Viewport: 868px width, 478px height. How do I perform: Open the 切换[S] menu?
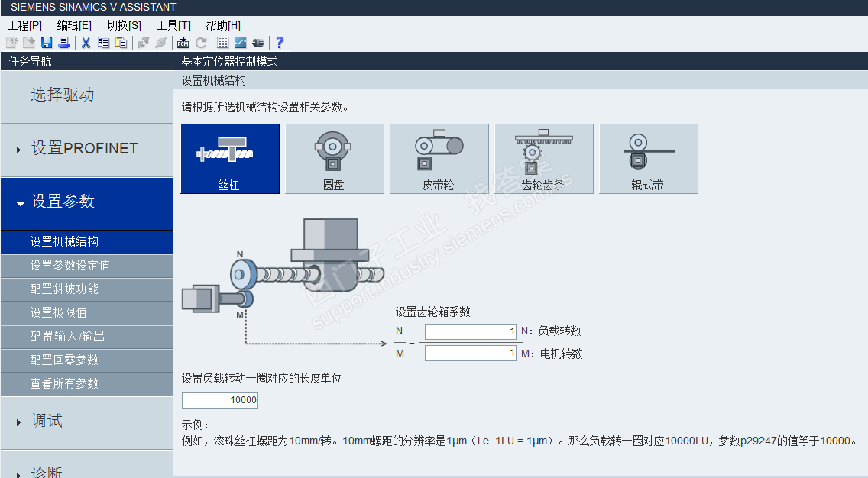124,25
